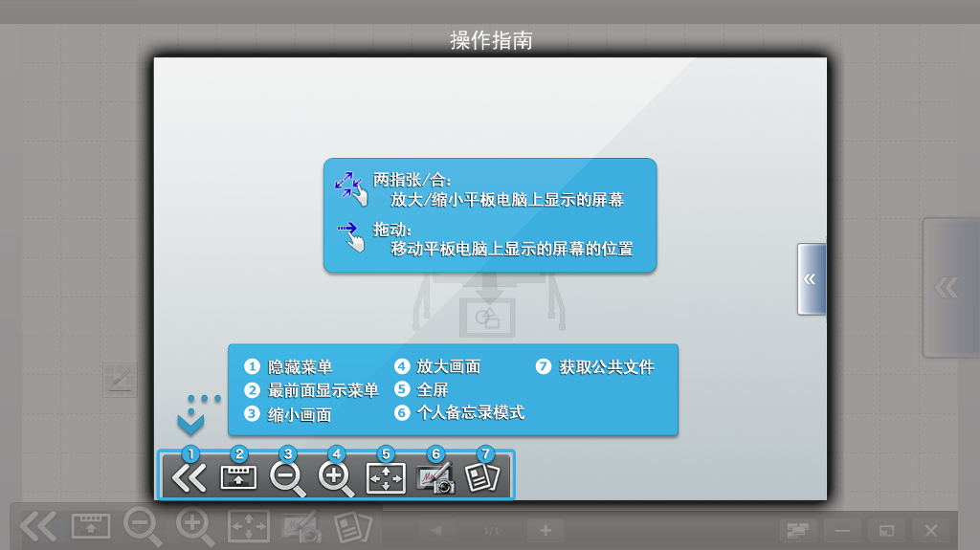The image size is (980, 550).
Task: Click the 1/1 page indicator
Action: click(491, 530)
